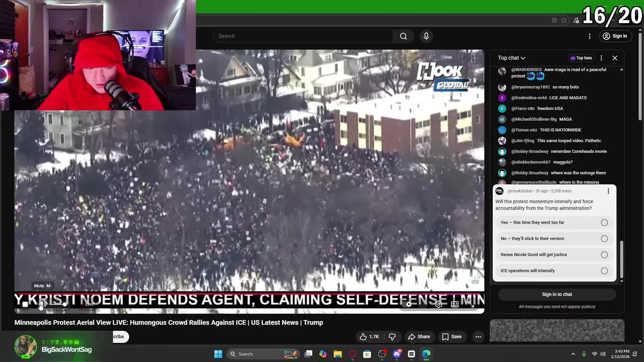Click @MichaelOSullivan-l8g's MAGA chat message
This screenshot has width=644, height=362.
tap(566, 120)
